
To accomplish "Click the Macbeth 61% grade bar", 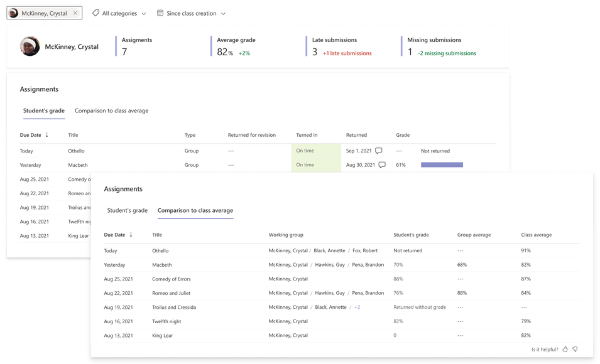I will 442,165.
